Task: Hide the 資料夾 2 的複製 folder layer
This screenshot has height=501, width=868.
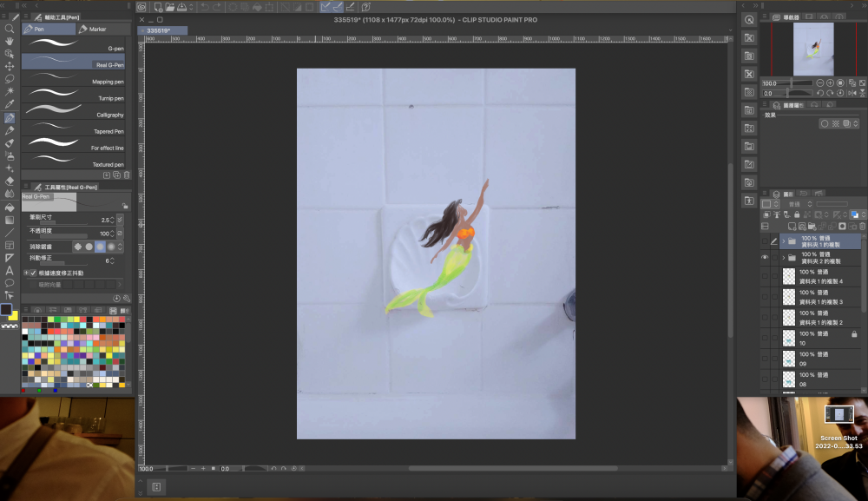Action: coord(765,257)
